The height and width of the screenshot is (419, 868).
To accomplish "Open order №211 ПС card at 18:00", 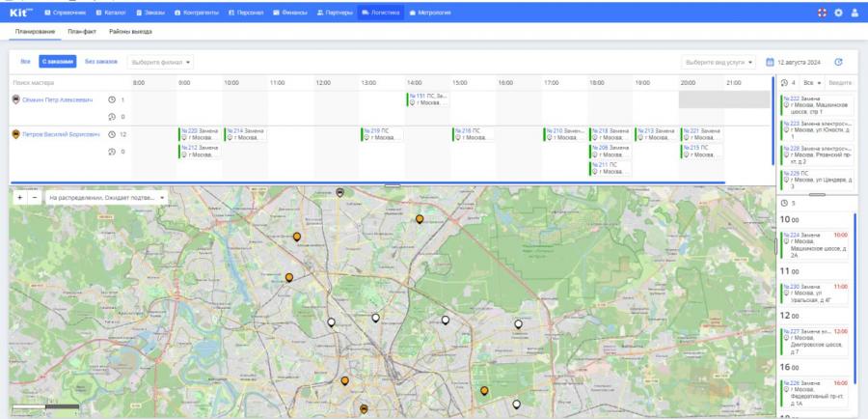I will coord(610,169).
